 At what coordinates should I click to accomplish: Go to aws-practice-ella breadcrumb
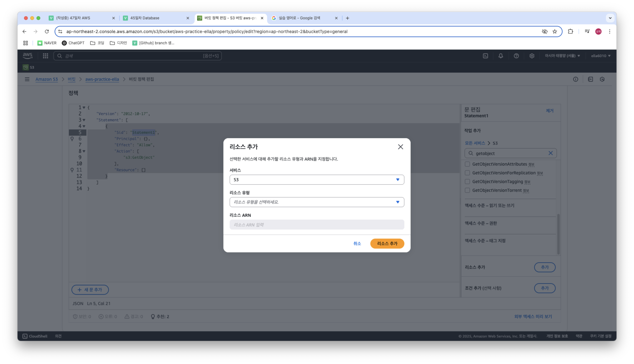(x=102, y=79)
